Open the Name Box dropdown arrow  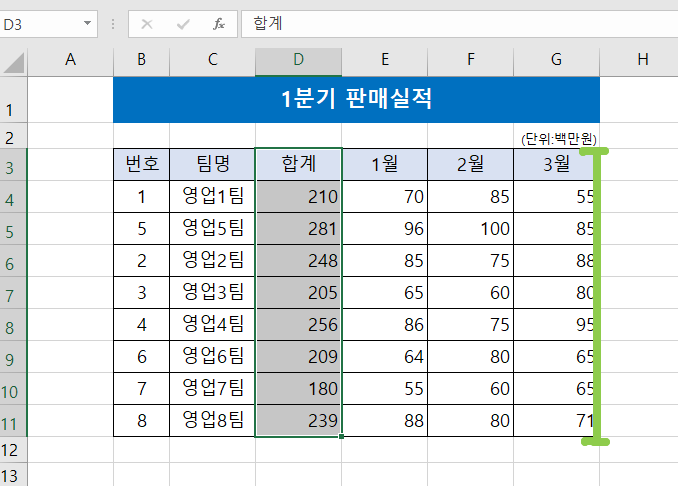point(87,23)
